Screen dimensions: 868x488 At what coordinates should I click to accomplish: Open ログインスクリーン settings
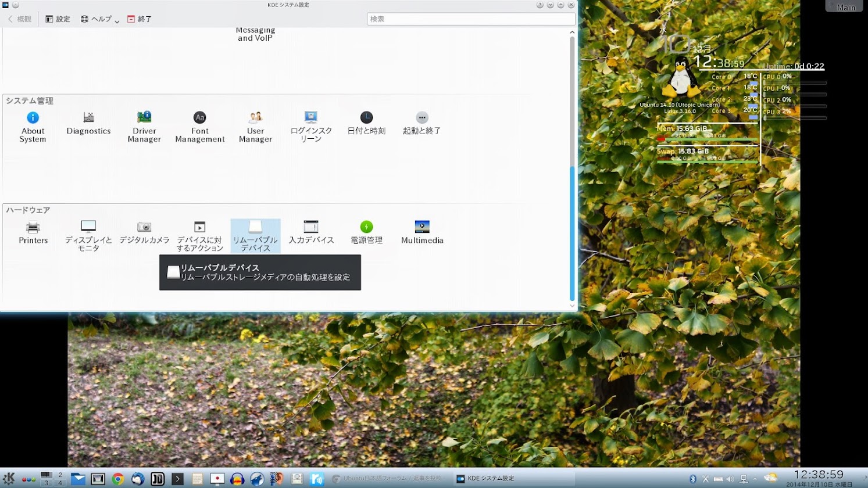click(311, 127)
